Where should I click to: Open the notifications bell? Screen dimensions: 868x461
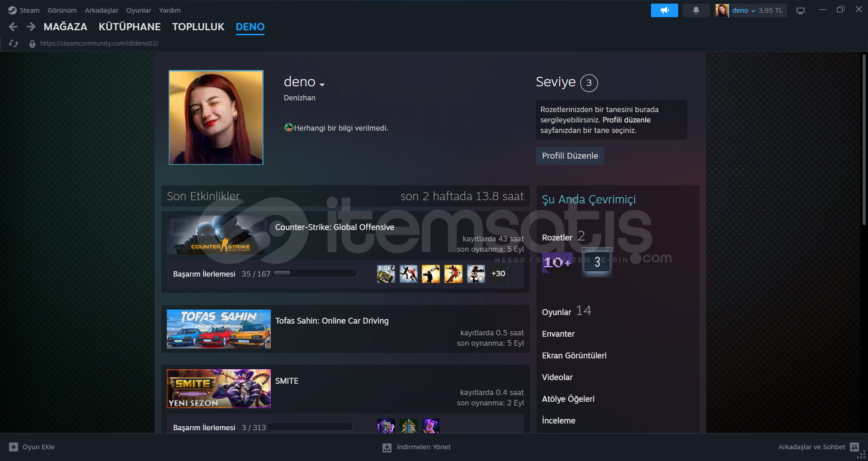(x=696, y=10)
